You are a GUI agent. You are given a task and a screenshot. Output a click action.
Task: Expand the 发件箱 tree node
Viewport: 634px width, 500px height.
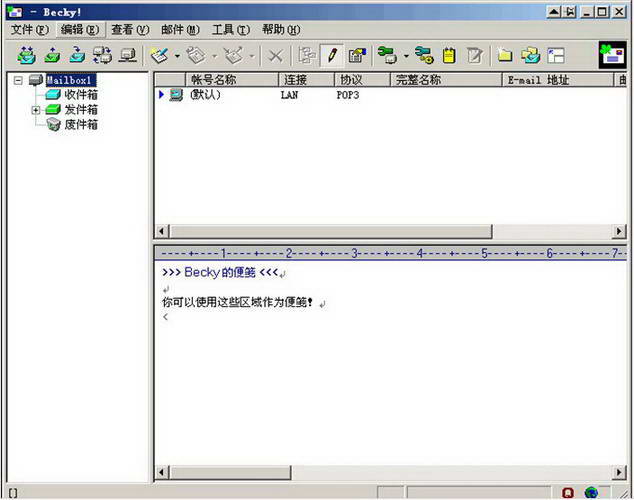click(36, 110)
